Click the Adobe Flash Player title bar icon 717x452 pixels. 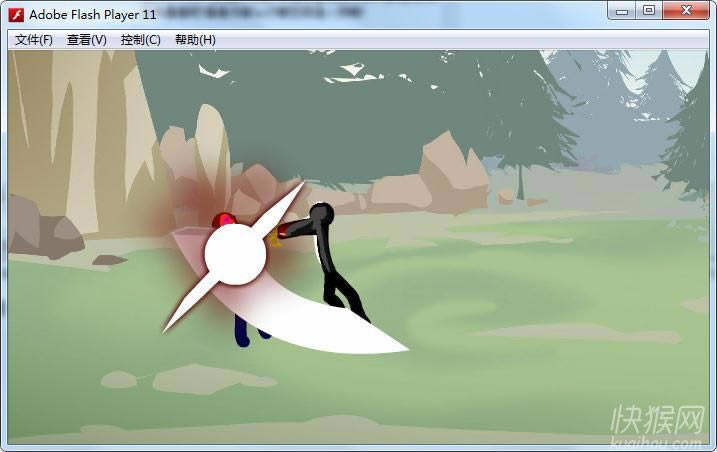[16, 14]
